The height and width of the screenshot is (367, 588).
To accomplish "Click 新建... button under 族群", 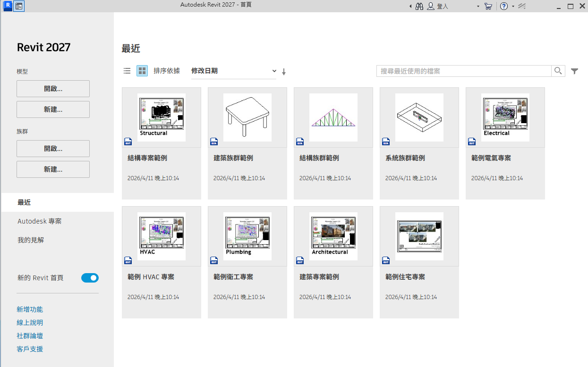I will 53,169.
